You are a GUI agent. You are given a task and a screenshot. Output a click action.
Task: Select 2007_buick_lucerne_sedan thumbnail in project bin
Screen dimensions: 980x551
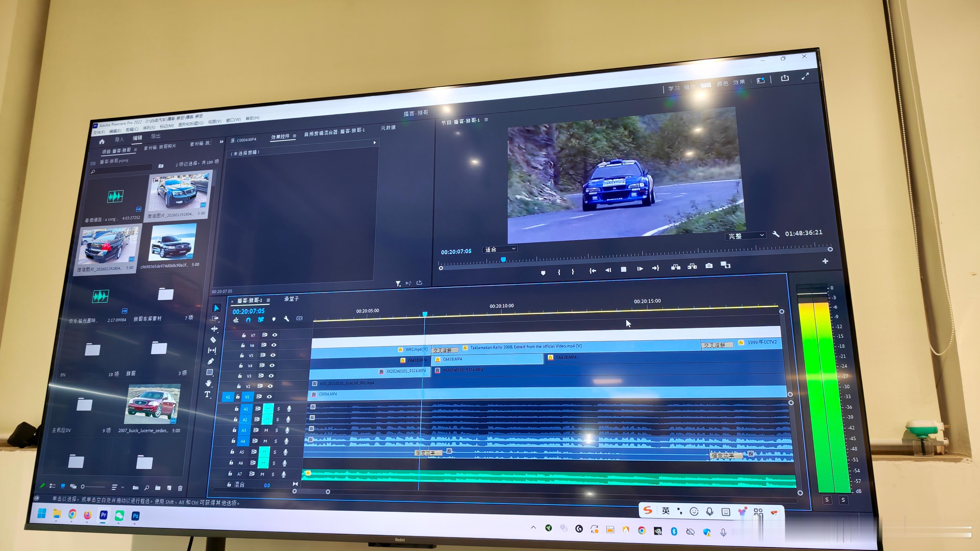[x=152, y=404]
